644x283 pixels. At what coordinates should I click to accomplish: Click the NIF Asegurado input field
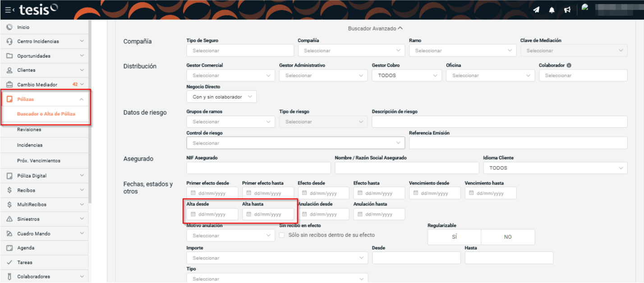(x=258, y=168)
